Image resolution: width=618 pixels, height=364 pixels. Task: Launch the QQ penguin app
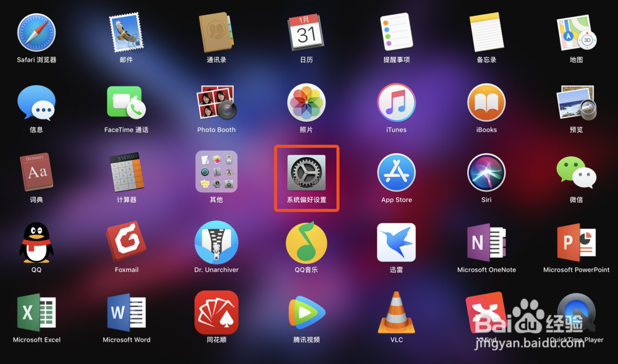36,243
